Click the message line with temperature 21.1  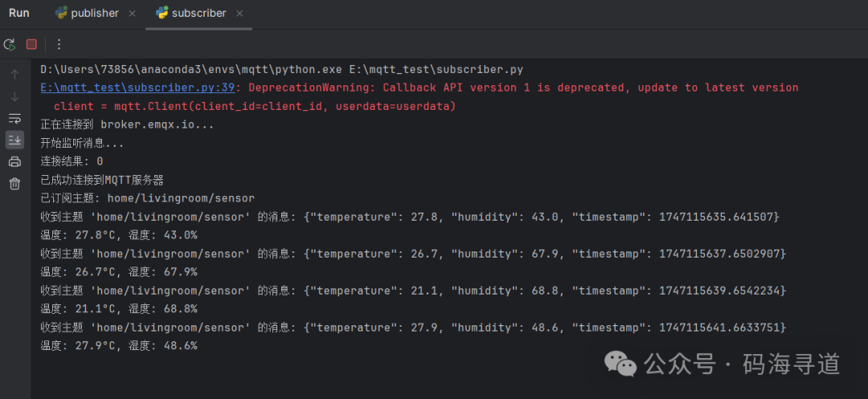(x=413, y=291)
